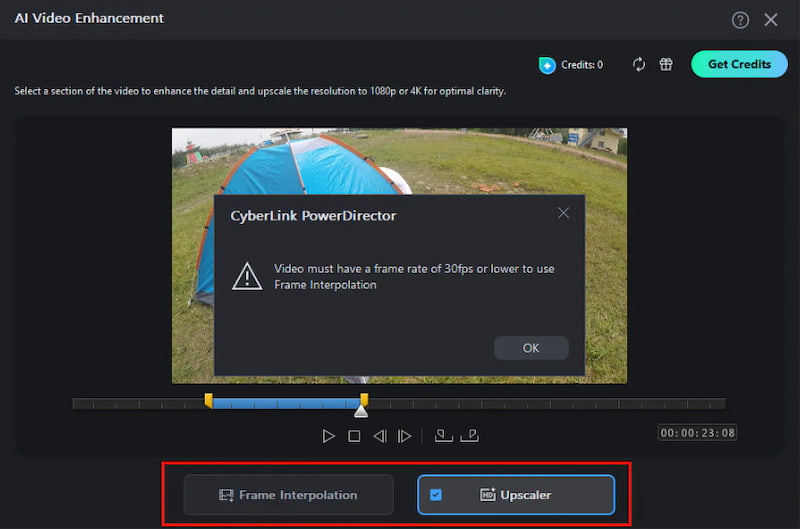Refresh the credits balance
This screenshot has width=800, height=529.
639,65
